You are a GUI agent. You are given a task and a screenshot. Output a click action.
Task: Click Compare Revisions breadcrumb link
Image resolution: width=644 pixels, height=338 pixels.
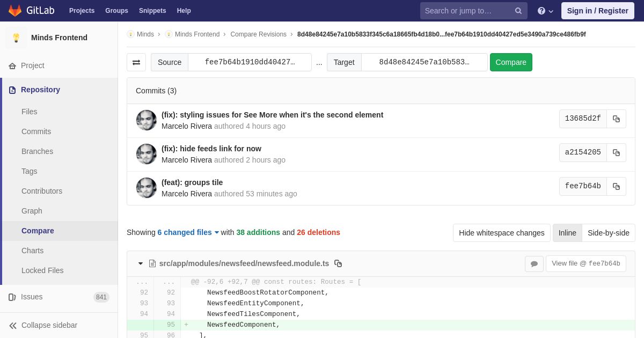point(258,34)
